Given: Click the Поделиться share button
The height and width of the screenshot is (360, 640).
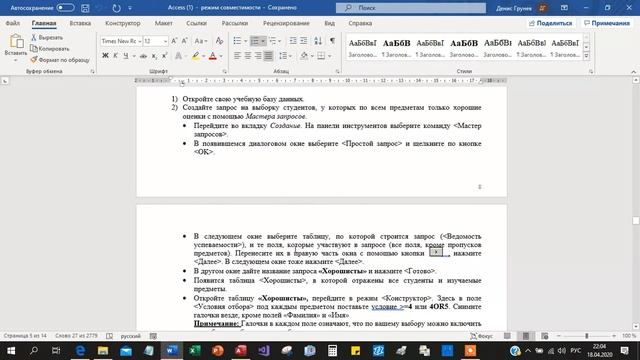Looking at the screenshot, I should [550, 23].
